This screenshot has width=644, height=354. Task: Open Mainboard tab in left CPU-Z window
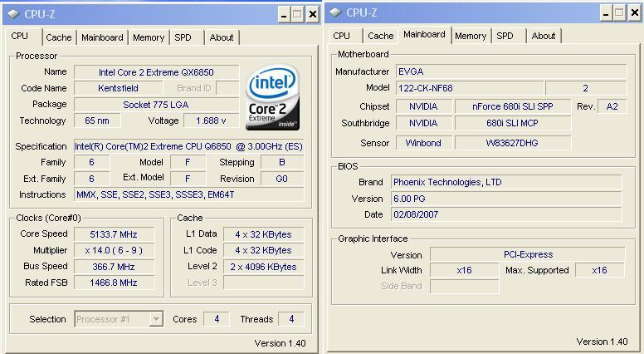[x=102, y=37]
